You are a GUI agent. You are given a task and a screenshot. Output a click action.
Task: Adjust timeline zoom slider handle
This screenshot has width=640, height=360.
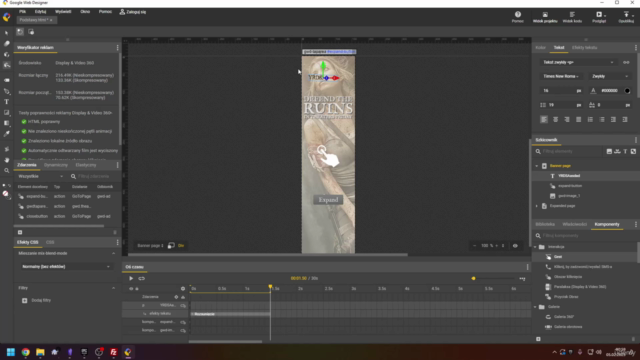(x=473, y=278)
